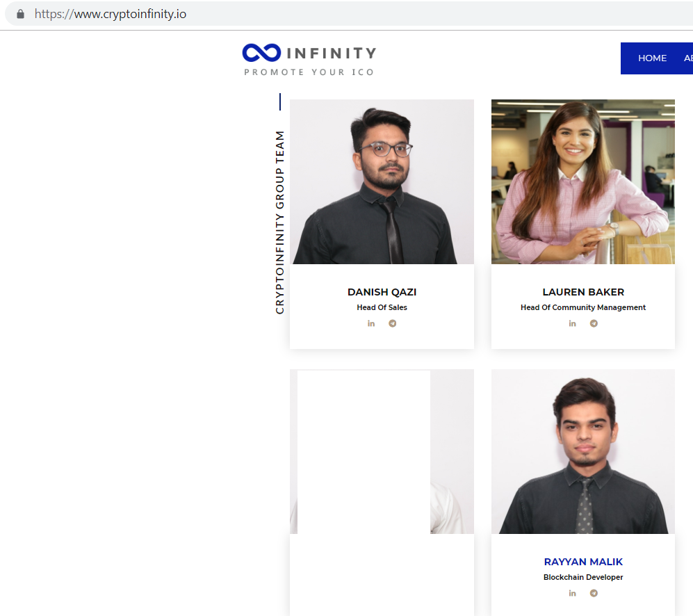Select the partially visible menu item after HOME
693x616 pixels.
[688, 58]
